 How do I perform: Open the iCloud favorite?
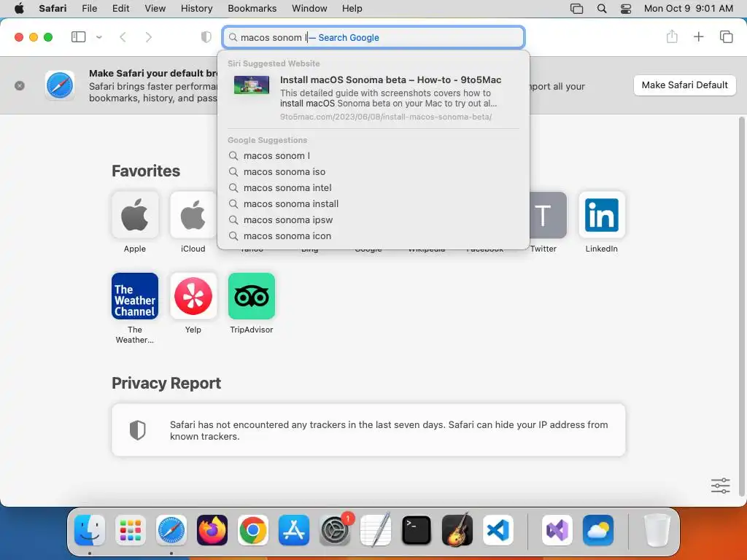(193, 215)
